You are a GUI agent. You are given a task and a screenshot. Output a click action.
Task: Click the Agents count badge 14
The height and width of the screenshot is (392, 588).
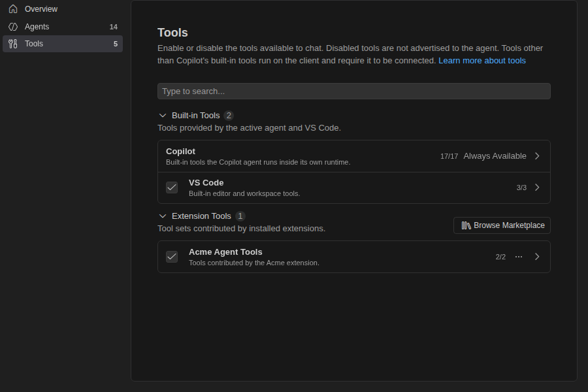[x=113, y=27]
